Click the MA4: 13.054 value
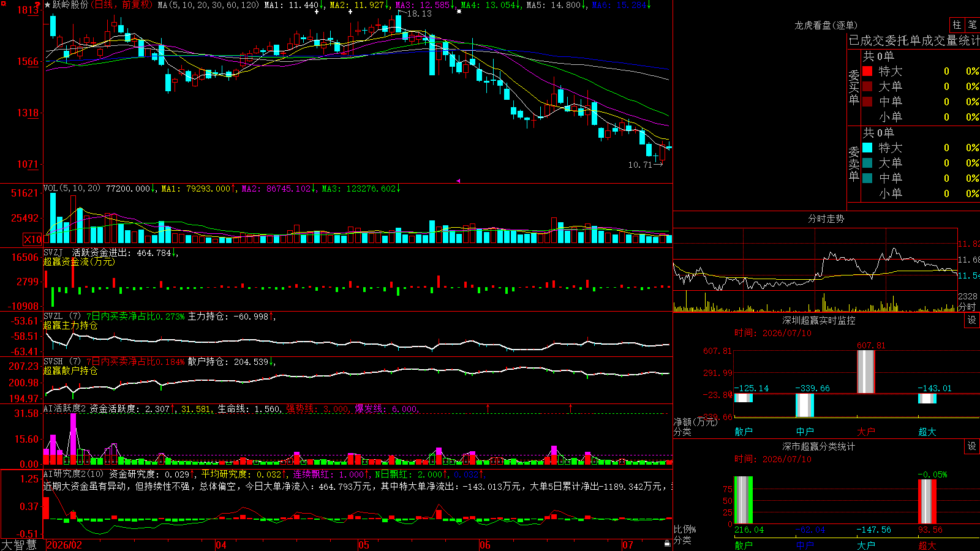This screenshot has width=980, height=551. 491,5
